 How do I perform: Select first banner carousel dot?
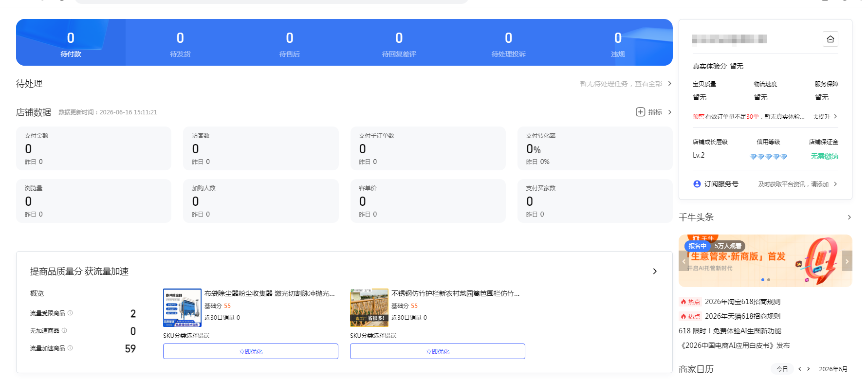click(x=762, y=280)
